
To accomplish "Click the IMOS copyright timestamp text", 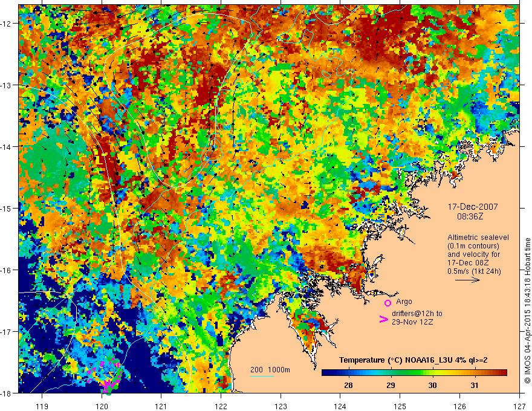I will tap(527, 311).
